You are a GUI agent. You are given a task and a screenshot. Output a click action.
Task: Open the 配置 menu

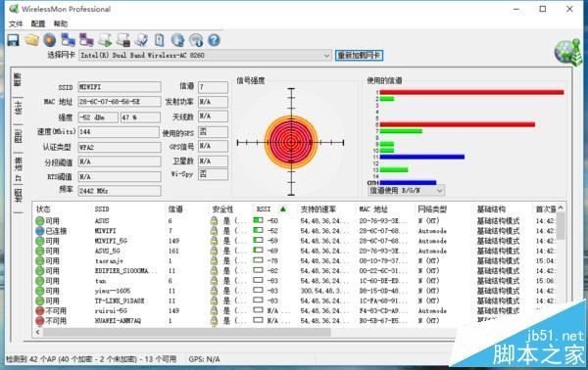coord(38,23)
